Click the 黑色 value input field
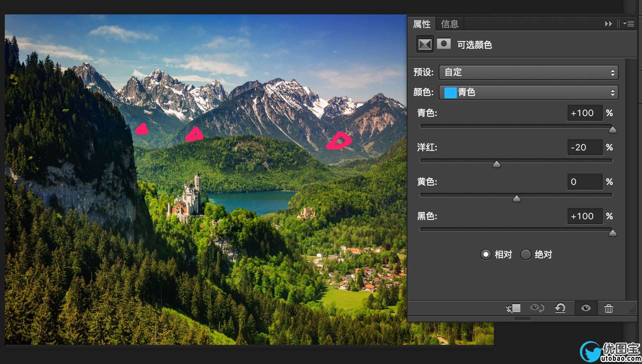This screenshot has width=642, height=364. pos(585,216)
